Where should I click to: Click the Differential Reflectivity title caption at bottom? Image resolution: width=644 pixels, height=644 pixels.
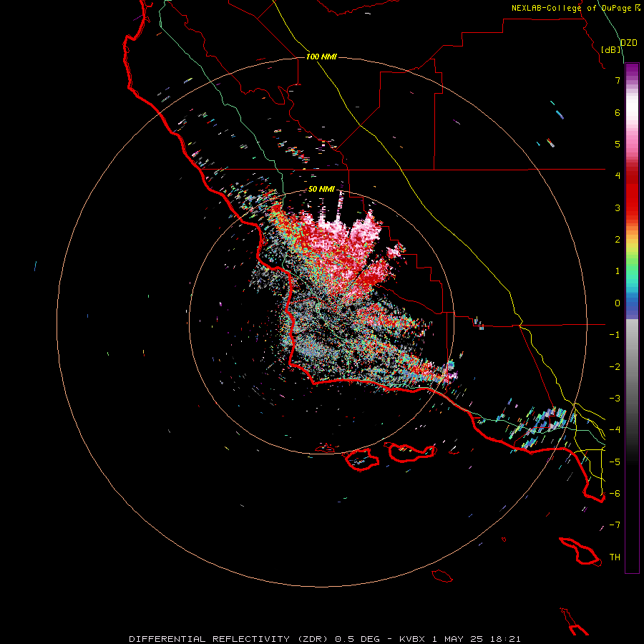(325, 639)
